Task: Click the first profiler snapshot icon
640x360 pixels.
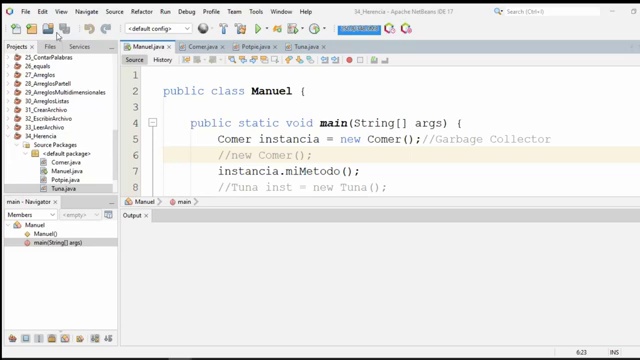Action: (x=389, y=29)
